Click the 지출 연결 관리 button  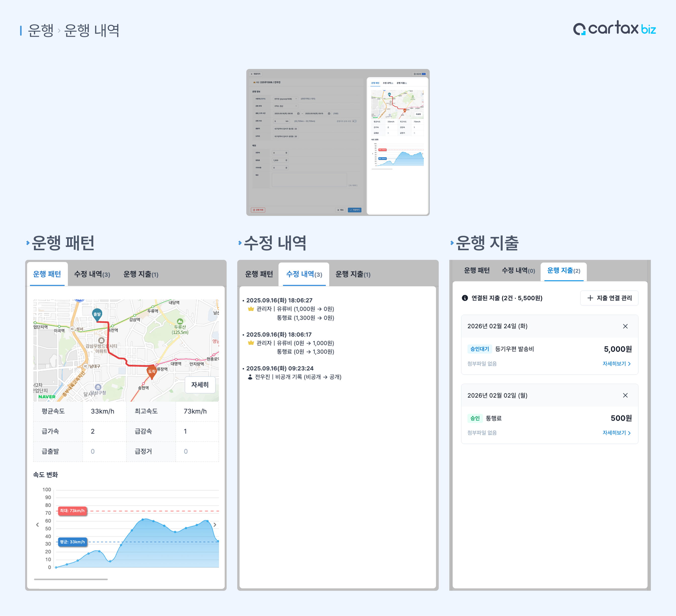tap(609, 298)
